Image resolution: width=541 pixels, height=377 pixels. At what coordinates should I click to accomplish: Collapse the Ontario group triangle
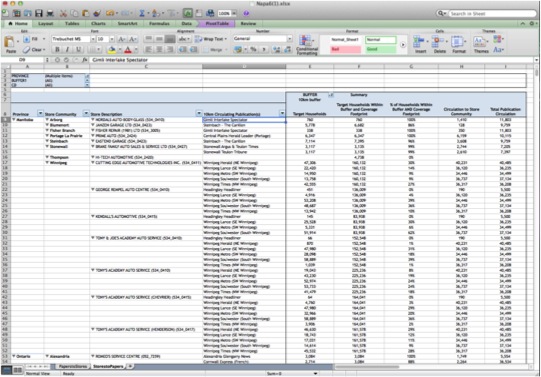[x=14, y=356]
